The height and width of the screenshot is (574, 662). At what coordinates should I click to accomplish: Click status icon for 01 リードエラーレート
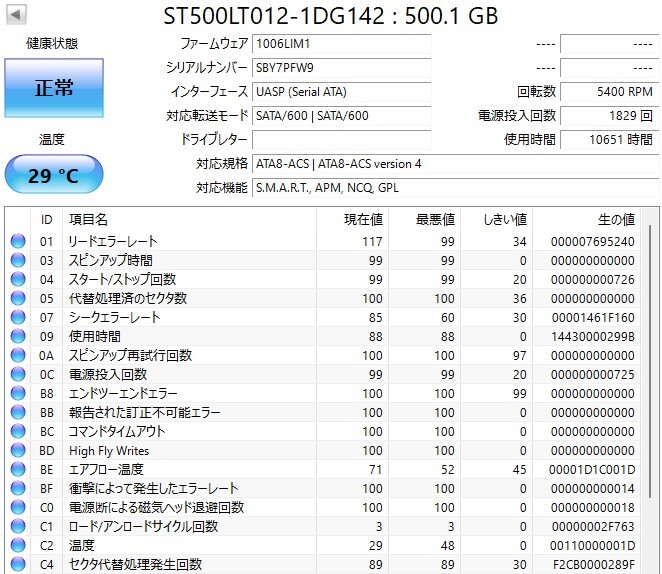click(18, 241)
